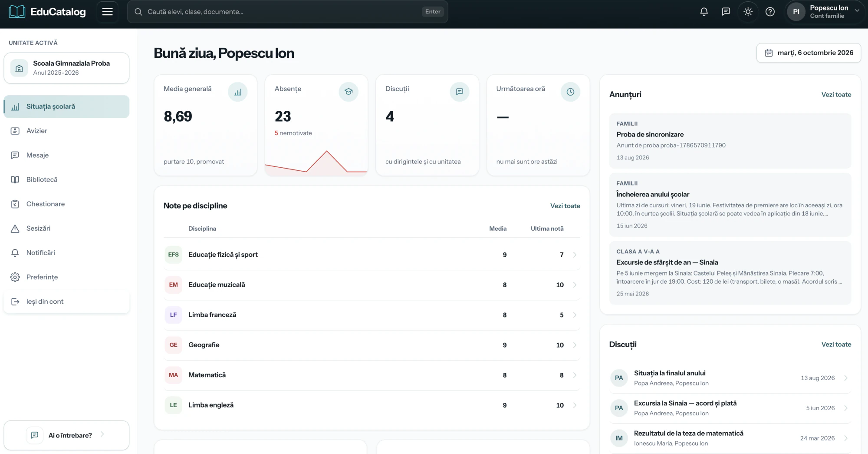Click the Discuții card chat icon
This screenshot has height=454, width=868.
pyautogui.click(x=460, y=92)
